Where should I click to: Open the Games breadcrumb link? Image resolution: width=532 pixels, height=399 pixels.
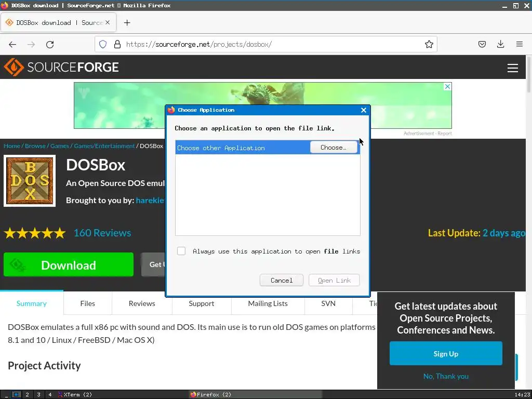[x=60, y=146]
